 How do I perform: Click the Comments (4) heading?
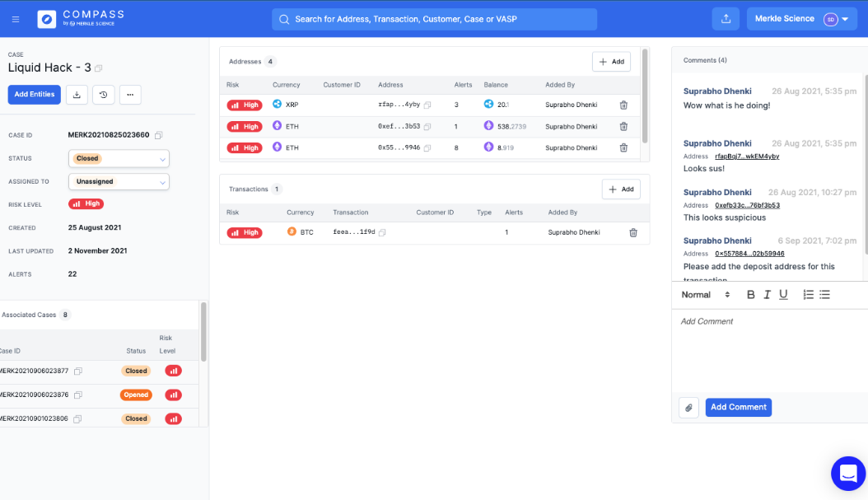click(705, 60)
